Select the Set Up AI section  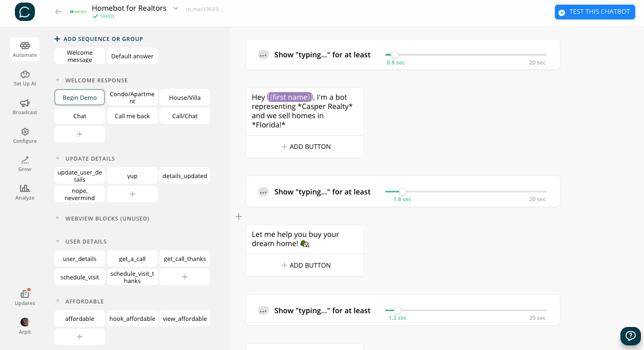click(25, 78)
